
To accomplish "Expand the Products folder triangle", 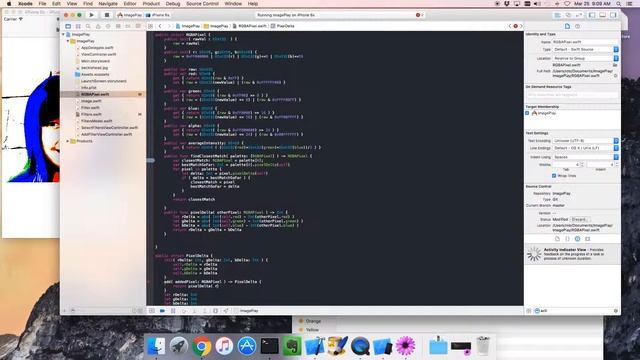I will (68, 141).
